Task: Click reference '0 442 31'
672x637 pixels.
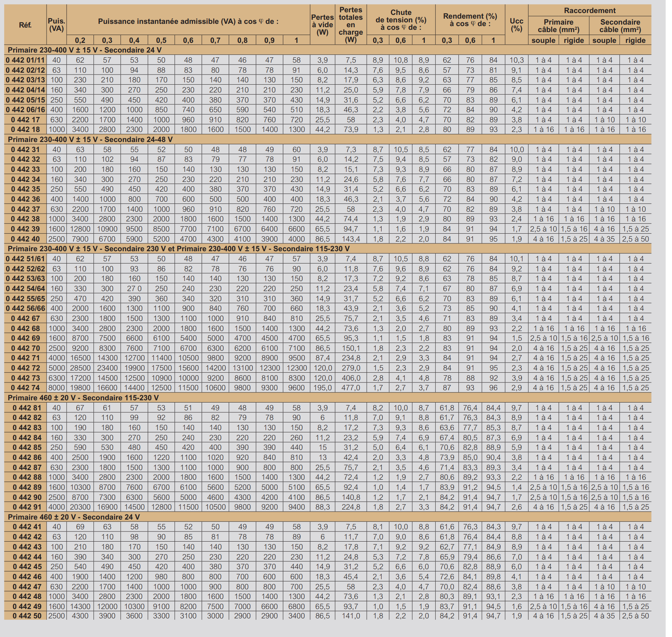Action: 25,149
